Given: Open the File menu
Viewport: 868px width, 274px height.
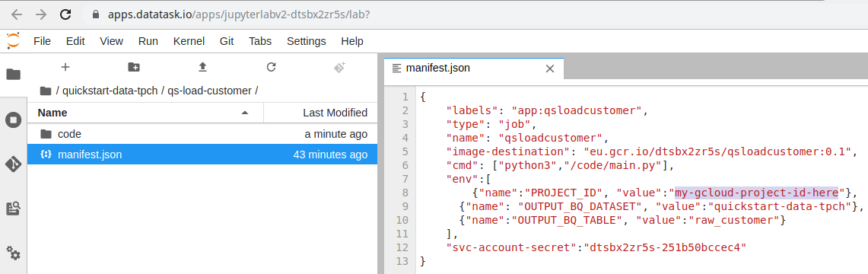Looking at the screenshot, I should click(x=42, y=41).
